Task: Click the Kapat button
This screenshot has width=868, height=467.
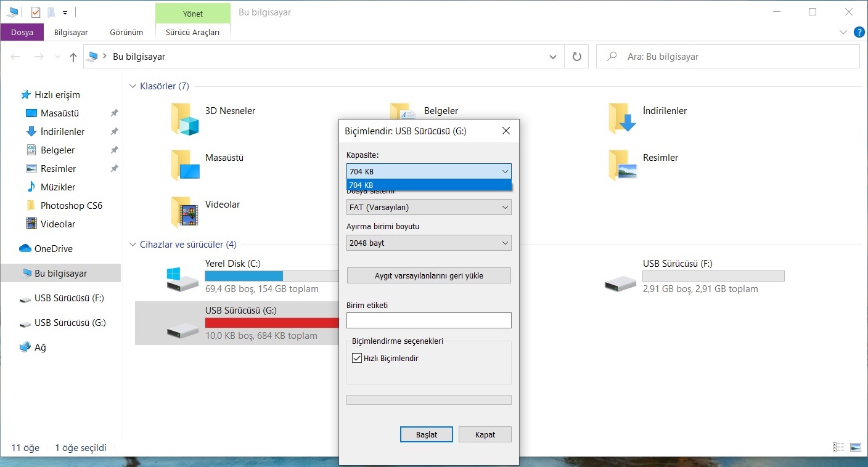Action: 485,434
